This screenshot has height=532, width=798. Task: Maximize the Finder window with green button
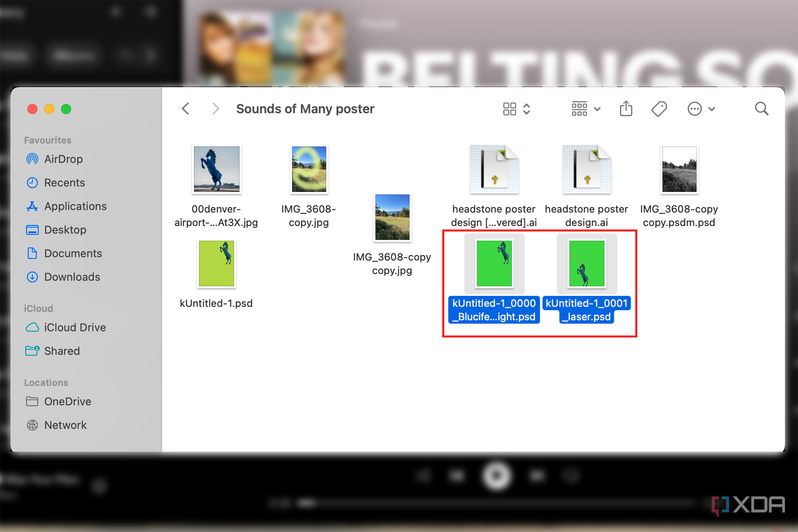(x=66, y=109)
